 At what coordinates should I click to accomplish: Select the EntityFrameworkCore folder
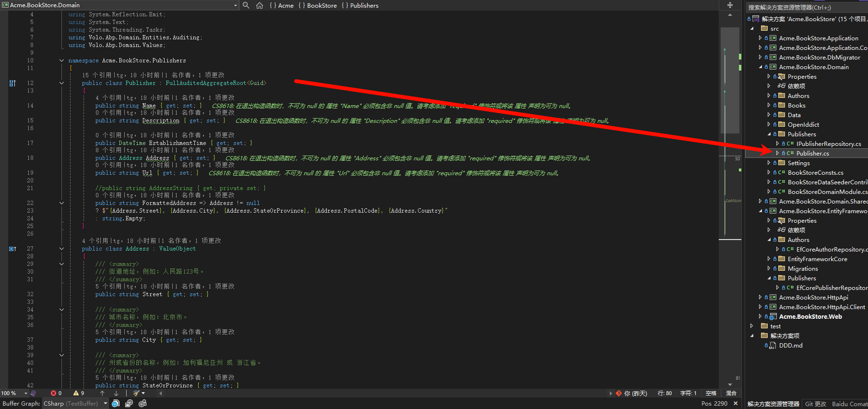tap(817, 259)
